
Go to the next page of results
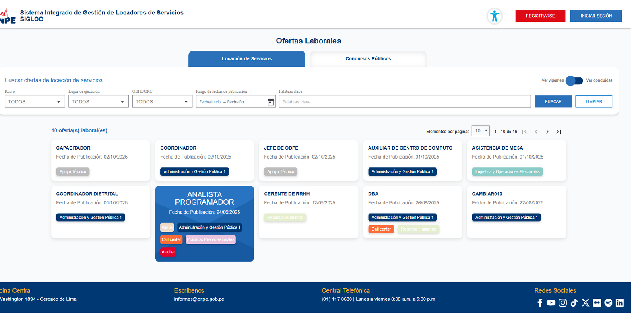pyautogui.click(x=547, y=132)
